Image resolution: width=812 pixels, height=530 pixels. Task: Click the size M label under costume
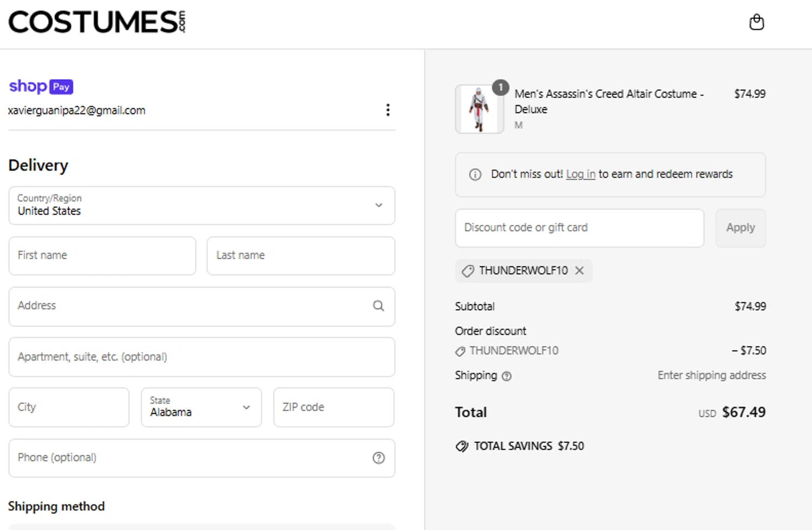pos(519,126)
